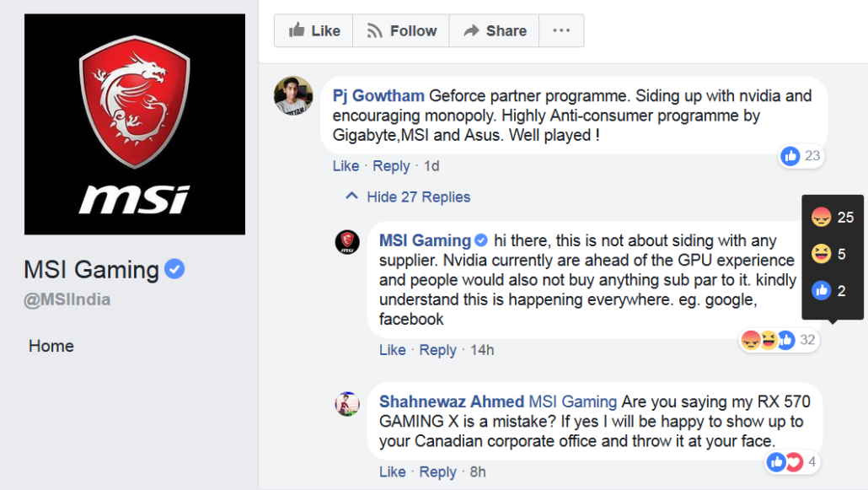Click the laughing reaction icon showing 5
The height and width of the screenshot is (490, 868).
tap(821, 254)
